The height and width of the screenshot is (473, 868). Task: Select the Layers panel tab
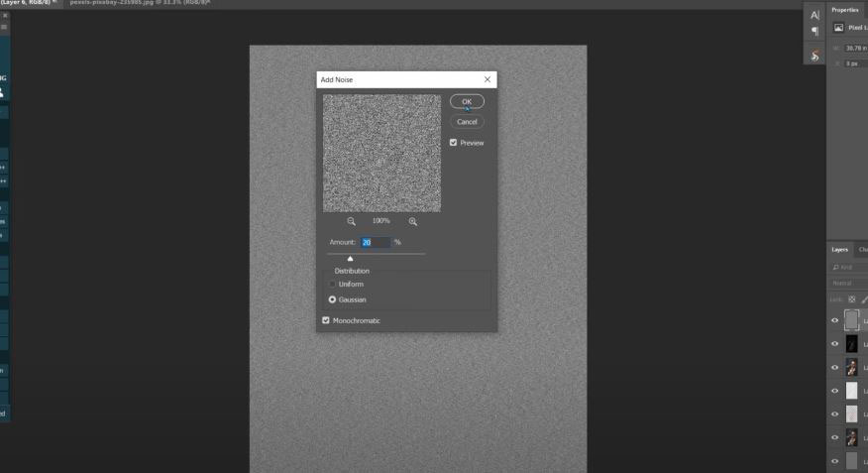[840, 250]
